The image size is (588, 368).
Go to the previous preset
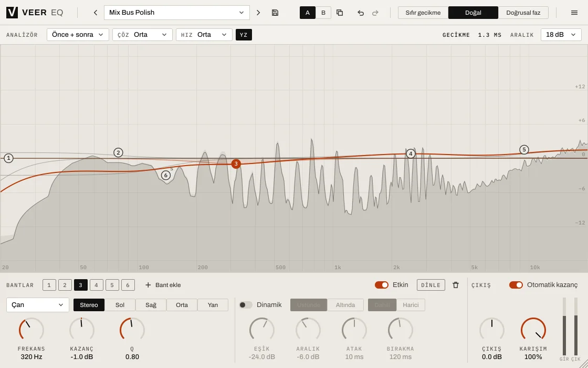point(96,13)
